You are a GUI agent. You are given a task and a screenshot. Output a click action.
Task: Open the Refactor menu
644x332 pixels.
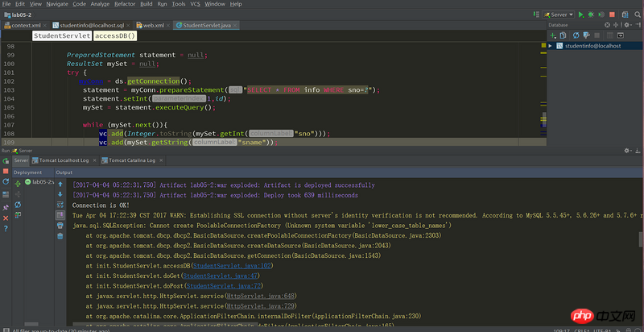(125, 4)
